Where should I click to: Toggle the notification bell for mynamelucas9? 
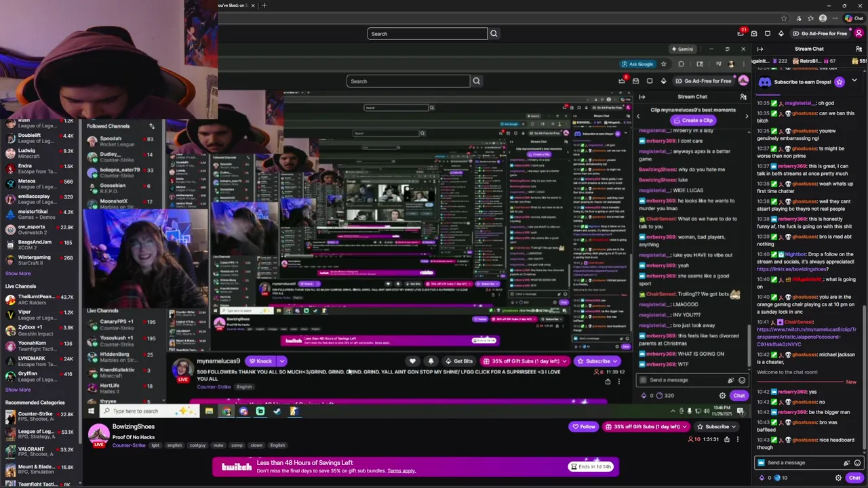click(x=431, y=361)
